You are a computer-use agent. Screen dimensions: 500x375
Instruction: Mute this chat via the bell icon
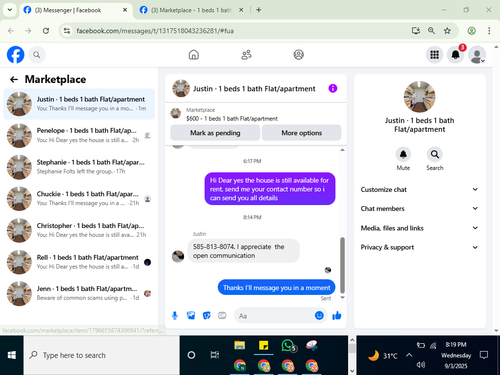pyautogui.click(x=403, y=154)
